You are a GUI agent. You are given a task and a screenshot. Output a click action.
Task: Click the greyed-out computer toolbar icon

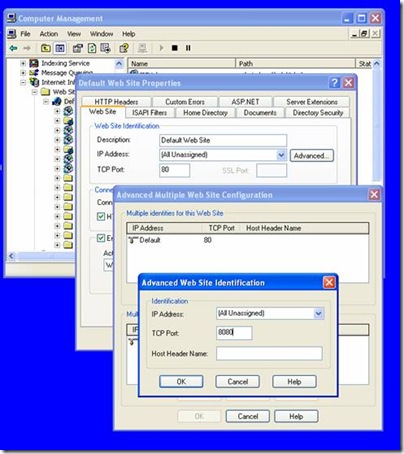pos(142,48)
